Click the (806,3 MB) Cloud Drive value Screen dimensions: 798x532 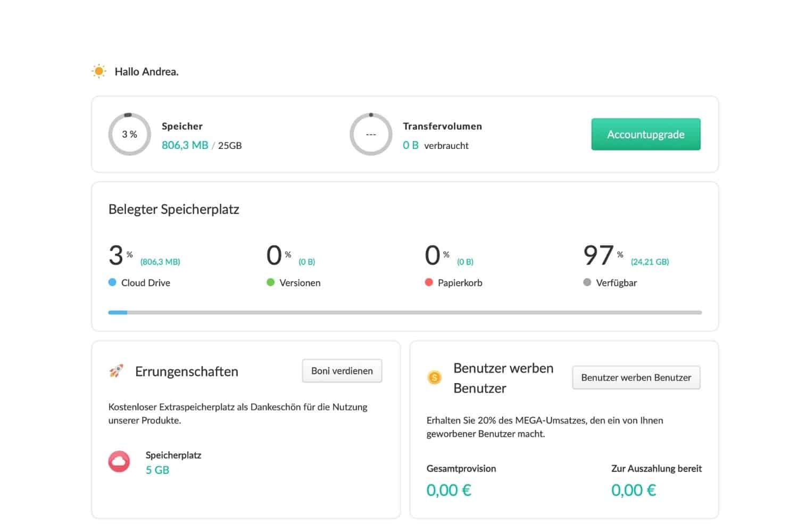pos(160,262)
